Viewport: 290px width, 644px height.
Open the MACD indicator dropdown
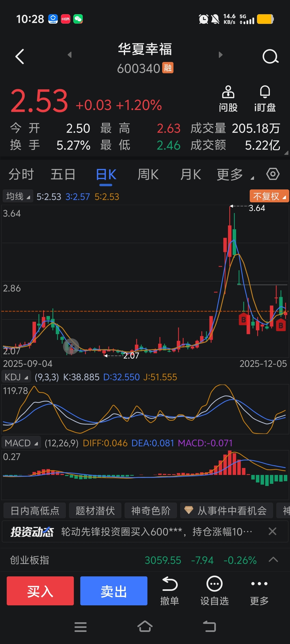pyautogui.click(x=21, y=443)
